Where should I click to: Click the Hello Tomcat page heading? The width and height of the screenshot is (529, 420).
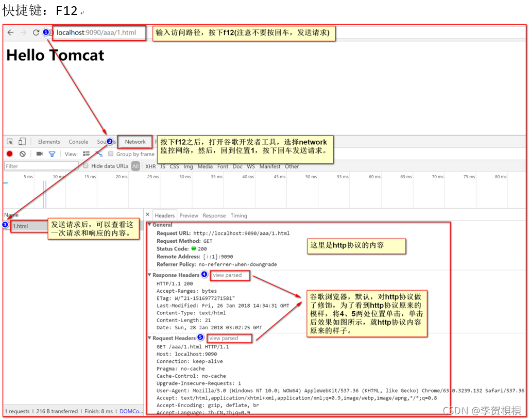(55, 55)
